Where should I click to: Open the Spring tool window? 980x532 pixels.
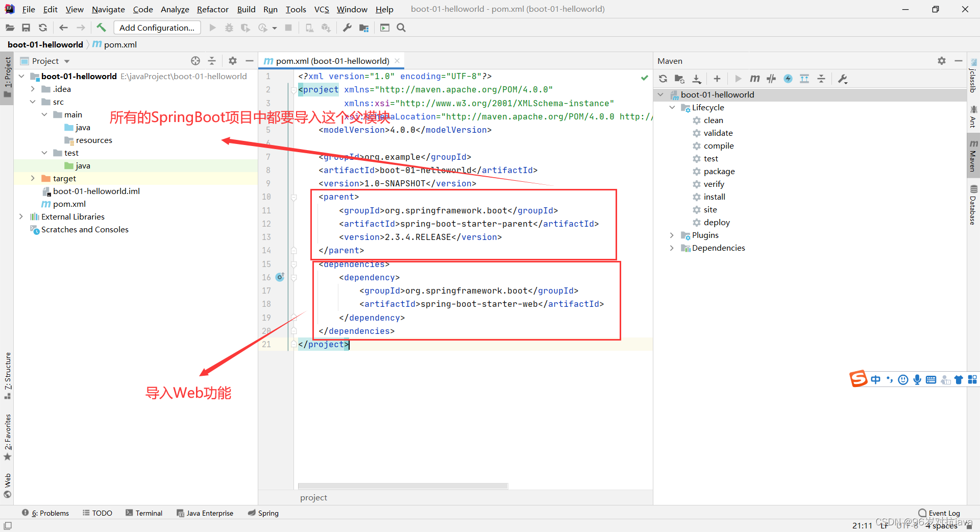(263, 513)
